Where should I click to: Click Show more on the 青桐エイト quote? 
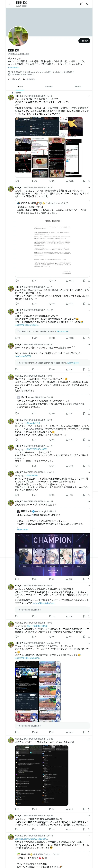point(22,529)
